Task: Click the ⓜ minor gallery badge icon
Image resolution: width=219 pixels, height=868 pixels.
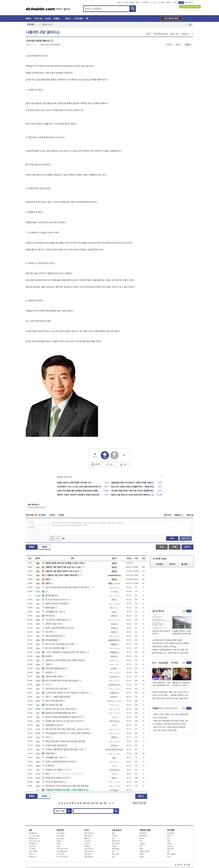Action: point(58,33)
